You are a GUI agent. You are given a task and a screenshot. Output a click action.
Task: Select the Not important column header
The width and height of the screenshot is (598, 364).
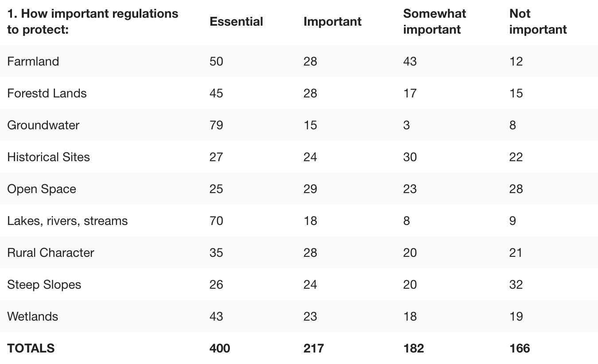tap(538, 22)
